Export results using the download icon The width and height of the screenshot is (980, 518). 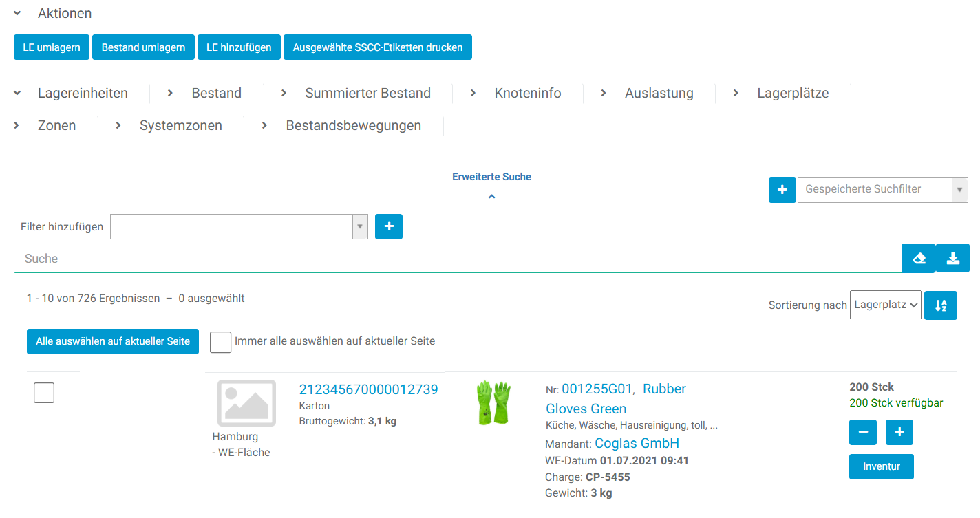[x=952, y=258]
